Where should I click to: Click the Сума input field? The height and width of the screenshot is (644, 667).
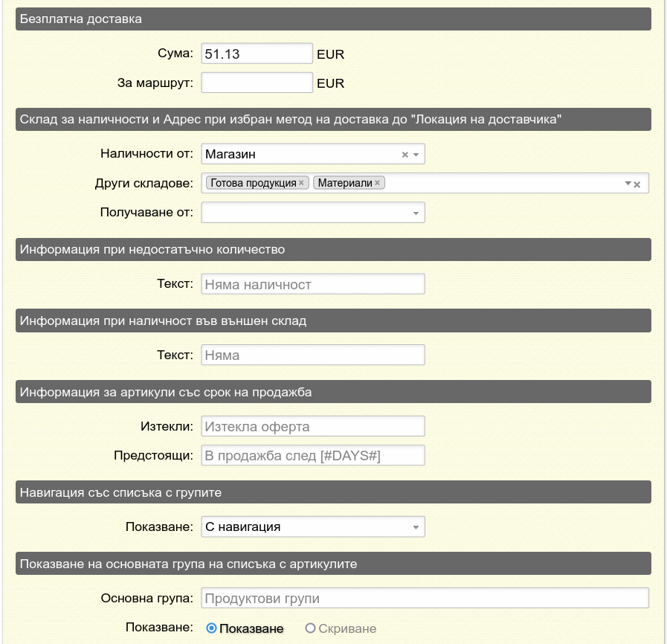click(x=257, y=54)
